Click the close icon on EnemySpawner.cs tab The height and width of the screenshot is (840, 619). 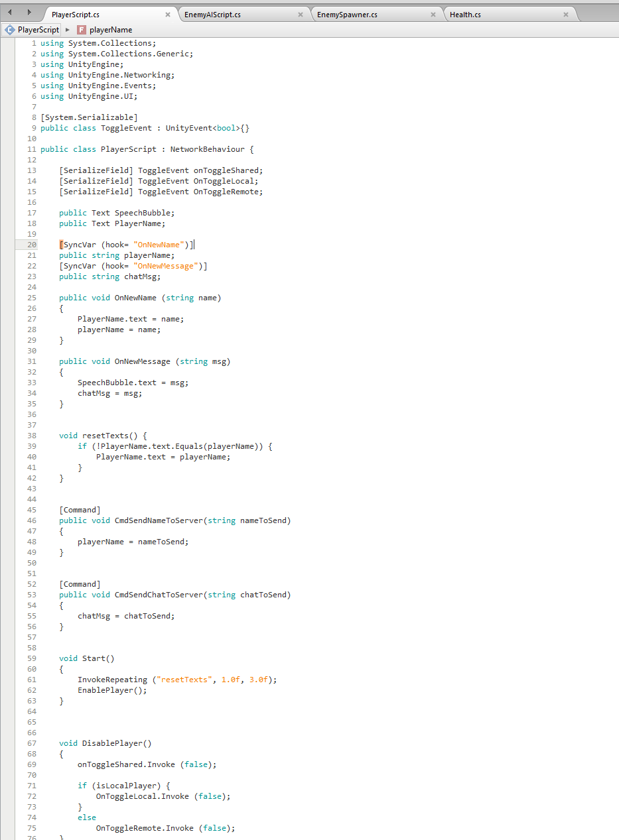tap(433, 13)
